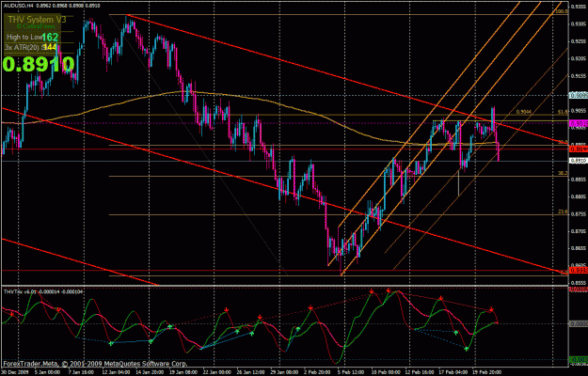Click the MetaQuotes Software Corp. copyright text
The height and width of the screenshot is (376, 588).
coord(95,363)
